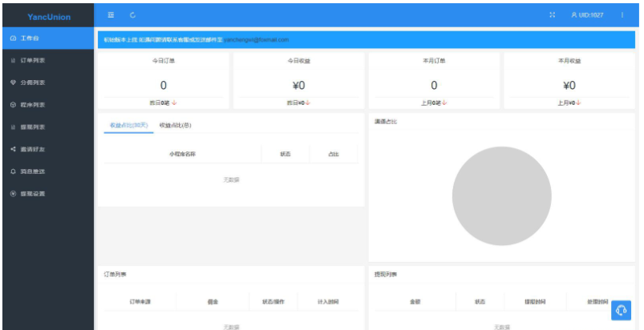
Task: Click the YancUnion logo text
Action: click(x=48, y=16)
